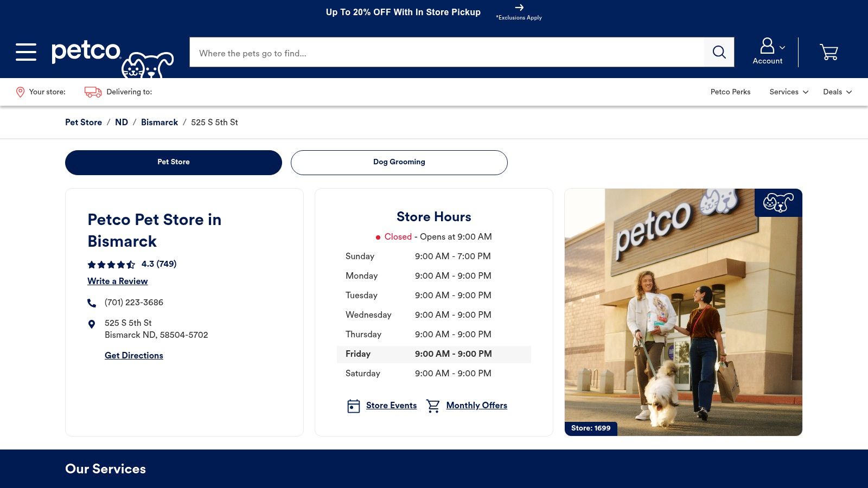The width and height of the screenshot is (868, 488).
Task: Click the map pin beside address
Action: (92, 324)
